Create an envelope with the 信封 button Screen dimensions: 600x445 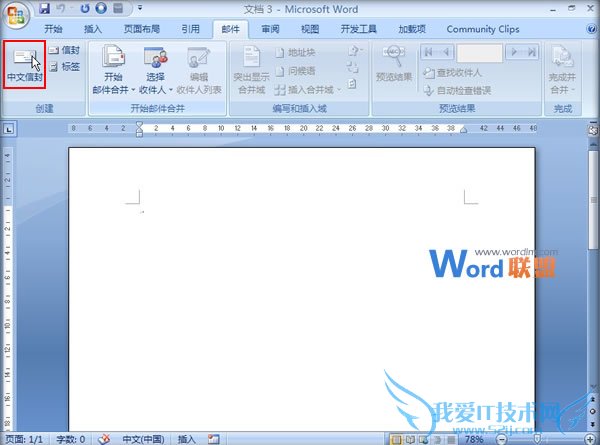tap(65, 50)
